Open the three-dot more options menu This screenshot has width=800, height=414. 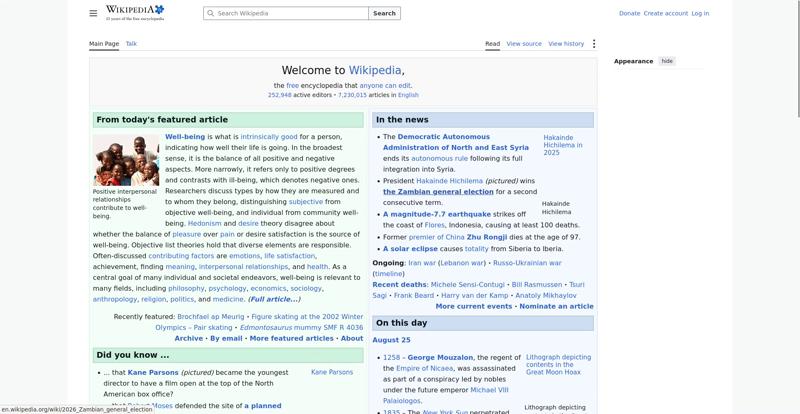593,44
